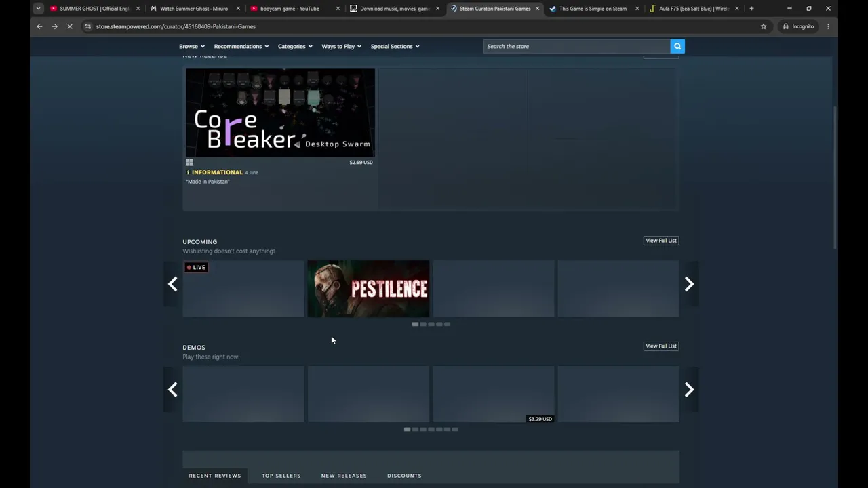Screen dimensions: 868x488
Task: Click the $3.29 USD price in Demos
Action: tap(540, 419)
